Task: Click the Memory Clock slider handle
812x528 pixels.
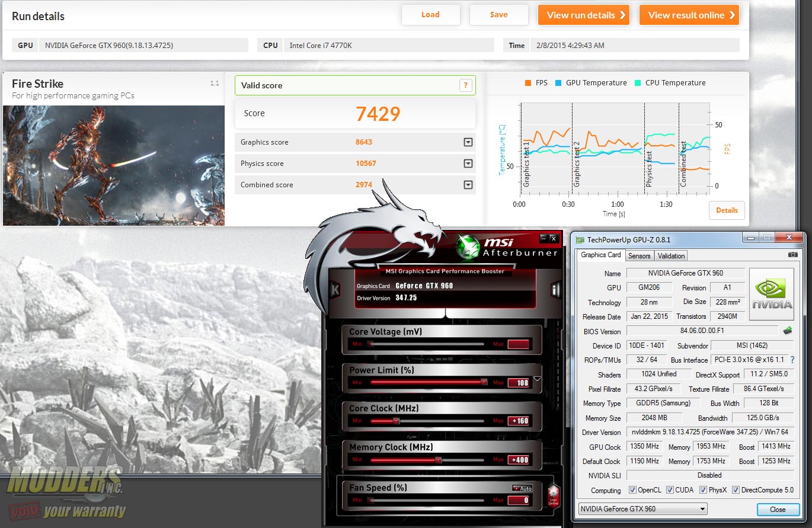Action: [x=438, y=459]
